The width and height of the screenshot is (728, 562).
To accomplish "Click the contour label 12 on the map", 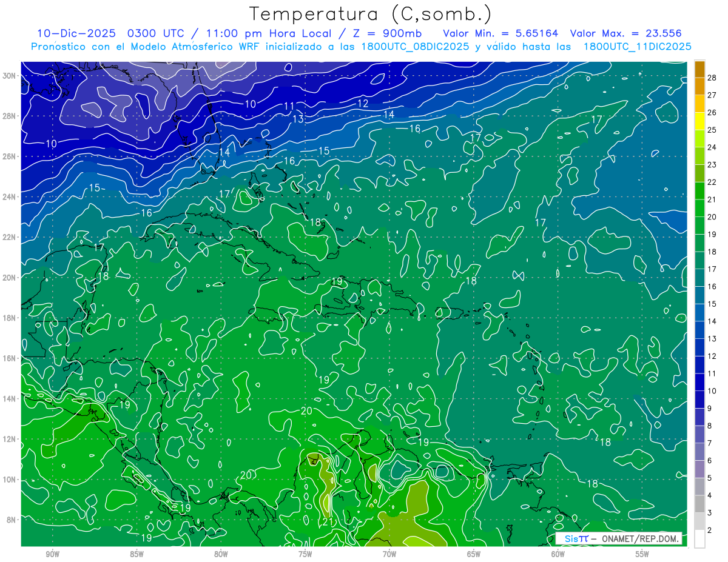I will tap(363, 104).
